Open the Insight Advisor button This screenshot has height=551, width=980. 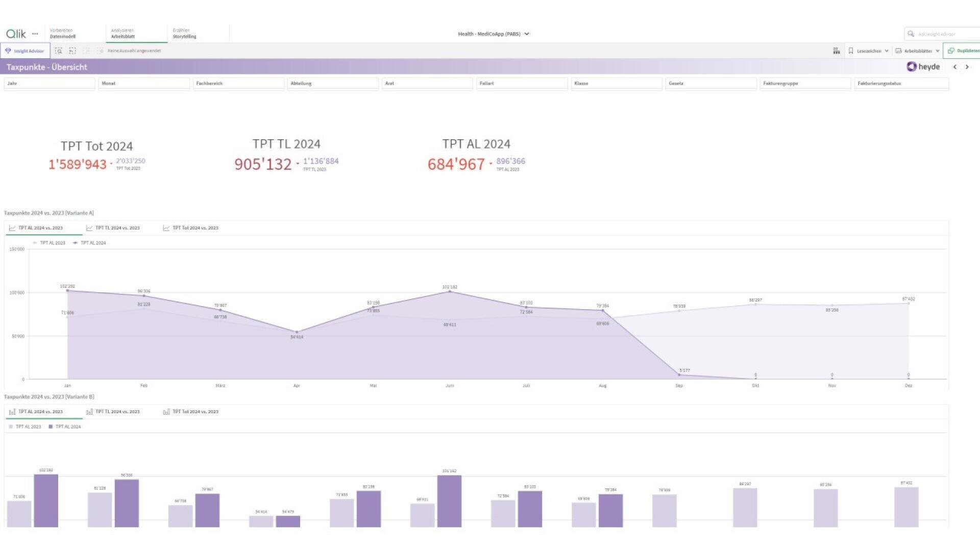pyautogui.click(x=25, y=51)
